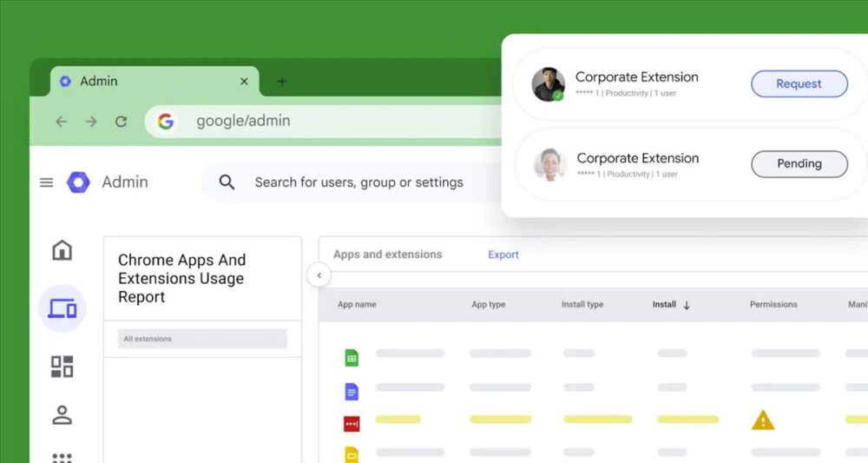Select Apps and extensions tab
The height and width of the screenshot is (463, 868).
(x=387, y=255)
